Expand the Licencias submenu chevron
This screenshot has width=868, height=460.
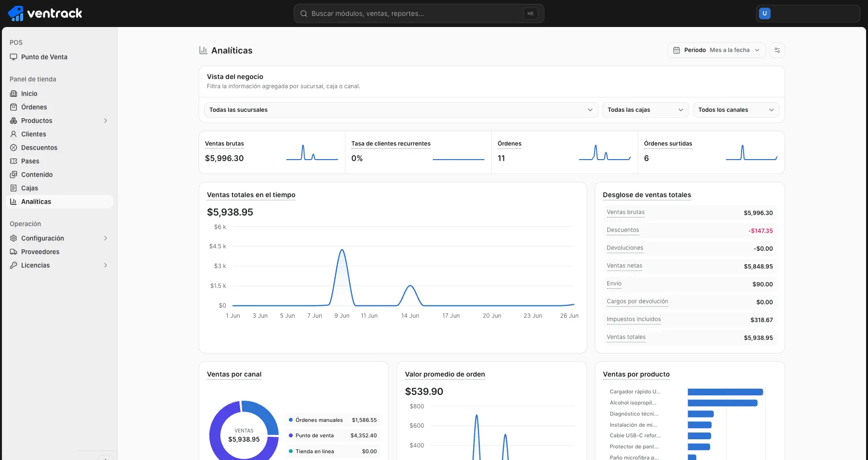pos(106,265)
